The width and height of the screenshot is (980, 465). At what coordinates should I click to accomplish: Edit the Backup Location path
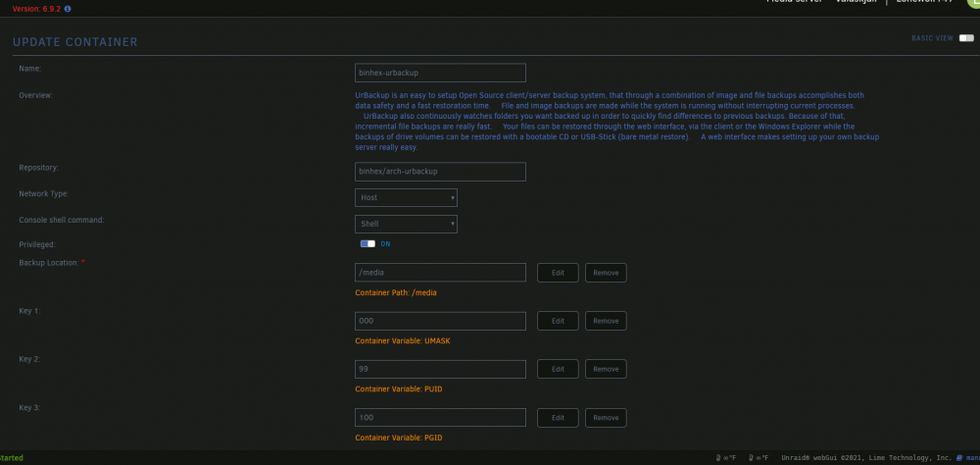click(x=558, y=273)
